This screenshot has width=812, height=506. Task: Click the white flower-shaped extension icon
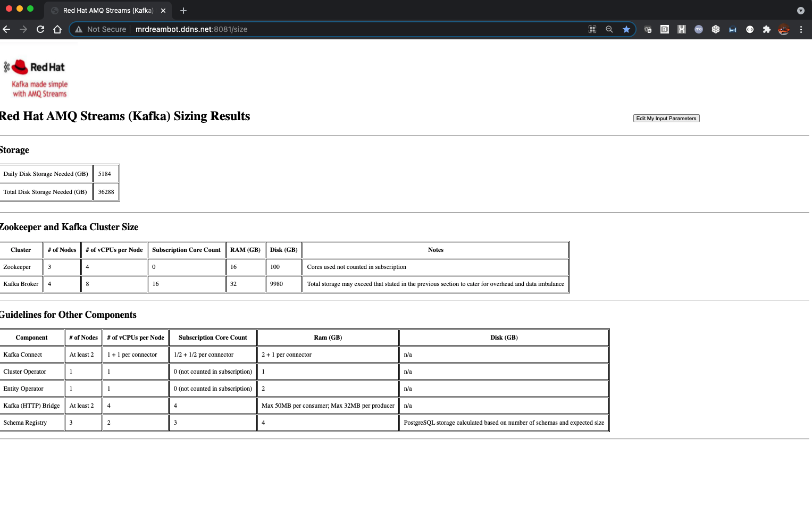pos(716,29)
